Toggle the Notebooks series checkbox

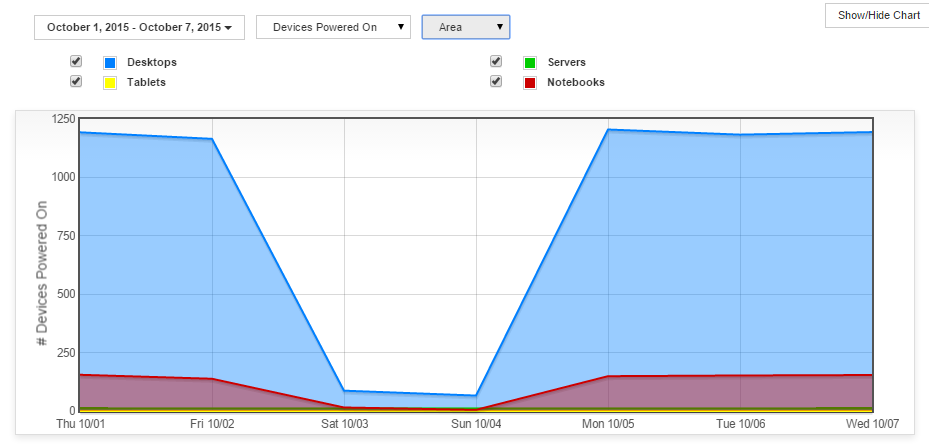point(496,81)
